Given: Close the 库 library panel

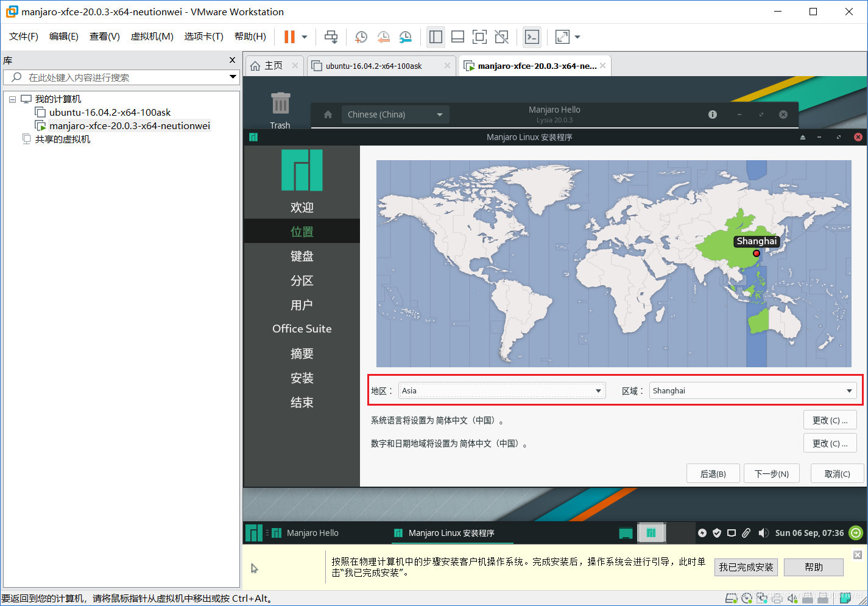Looking at the screenshot, I should (x=232, y=60).
